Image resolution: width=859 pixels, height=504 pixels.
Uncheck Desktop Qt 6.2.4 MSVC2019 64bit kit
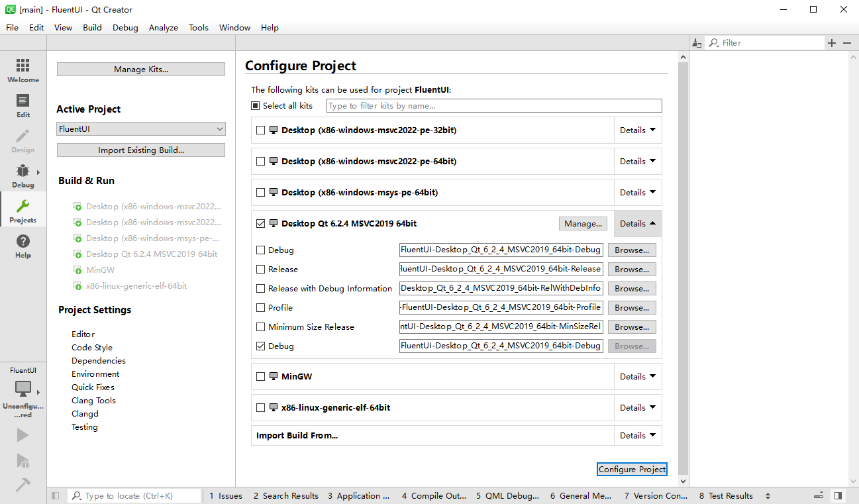(x=260, y=224)
